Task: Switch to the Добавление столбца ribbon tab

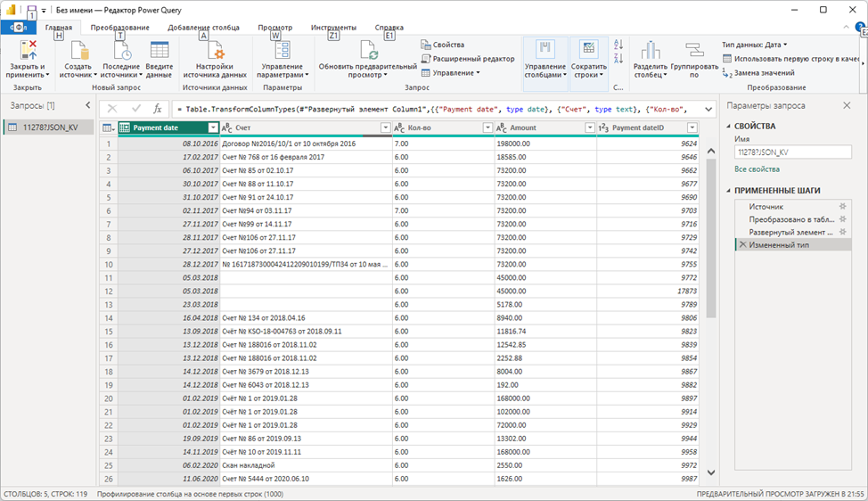Action: click(204, 27)
